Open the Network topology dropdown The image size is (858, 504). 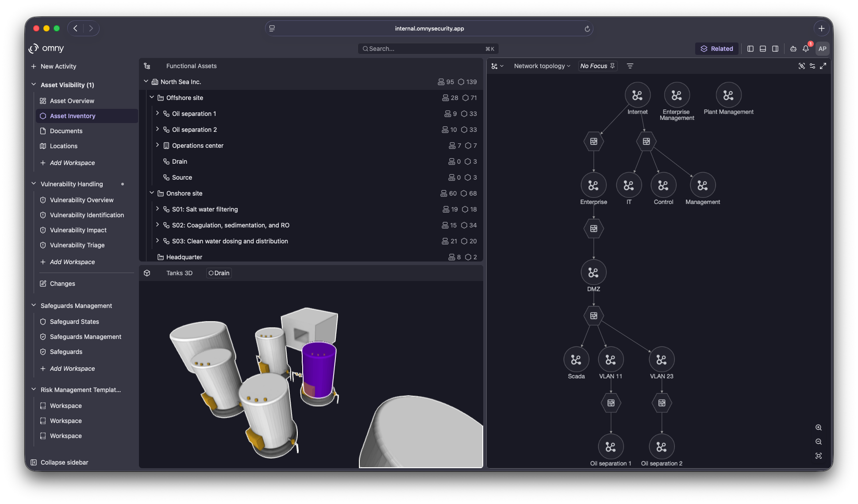542,66
